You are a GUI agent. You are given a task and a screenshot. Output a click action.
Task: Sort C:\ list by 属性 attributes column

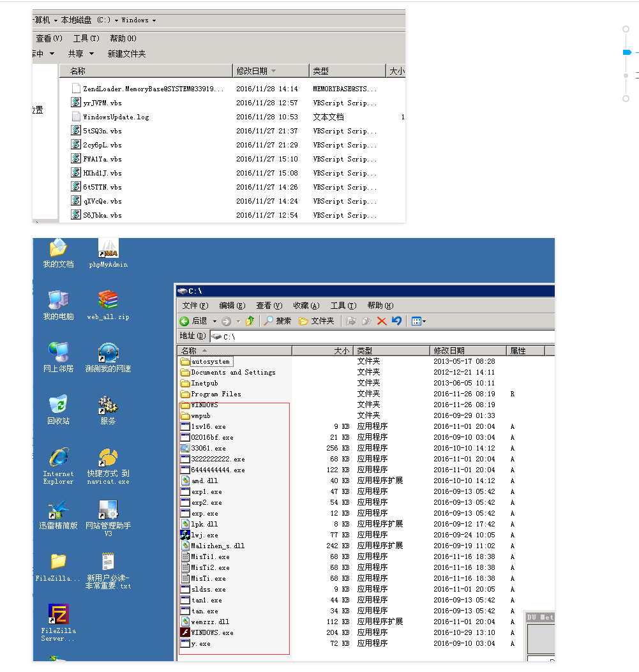pos(525,350)
